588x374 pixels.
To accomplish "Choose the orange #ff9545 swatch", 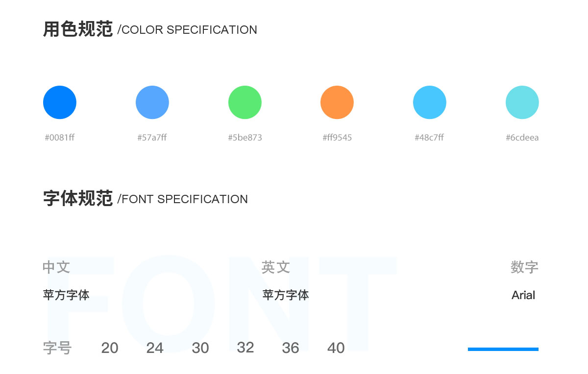I will 337,102.
